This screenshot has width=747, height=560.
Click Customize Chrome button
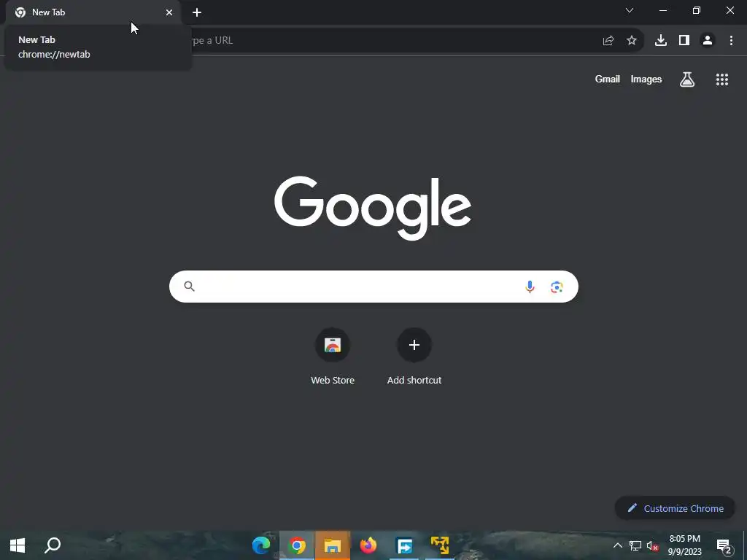[675, 508]
